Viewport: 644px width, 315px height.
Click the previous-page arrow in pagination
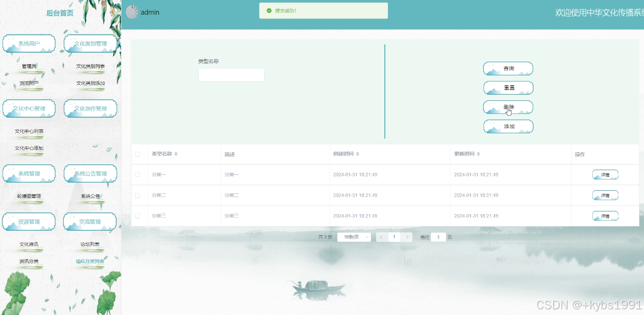(x=381, y=236)
